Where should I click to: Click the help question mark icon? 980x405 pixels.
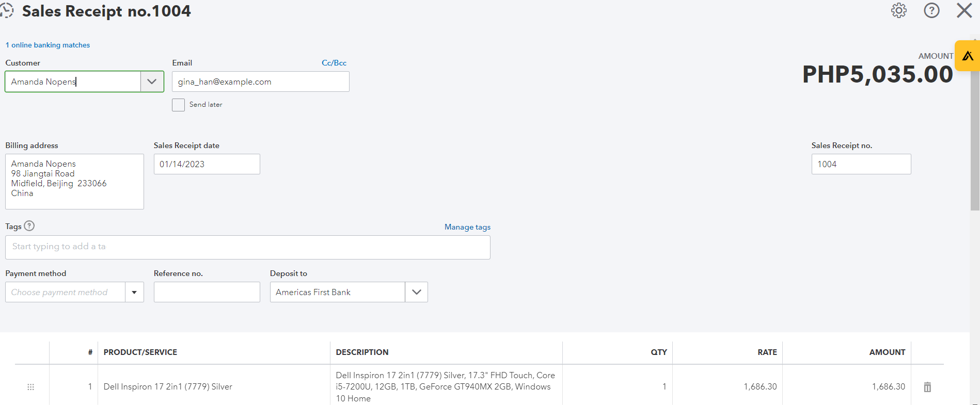click(x=931, y=11)
